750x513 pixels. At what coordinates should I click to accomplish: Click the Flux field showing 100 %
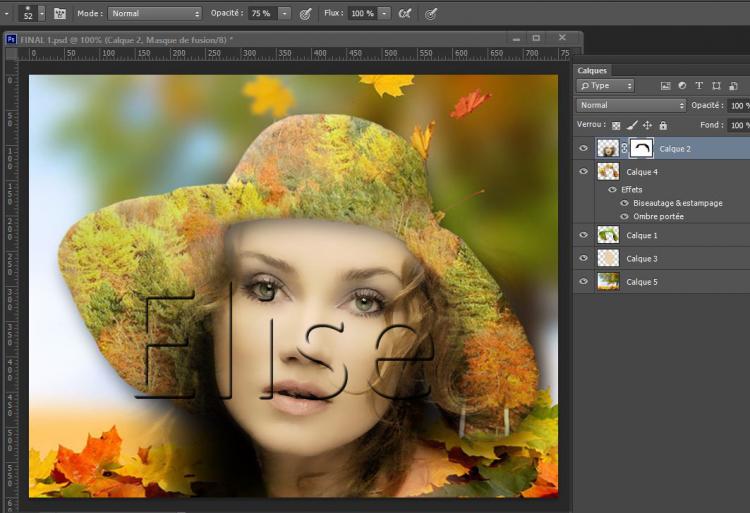(362, 13)
